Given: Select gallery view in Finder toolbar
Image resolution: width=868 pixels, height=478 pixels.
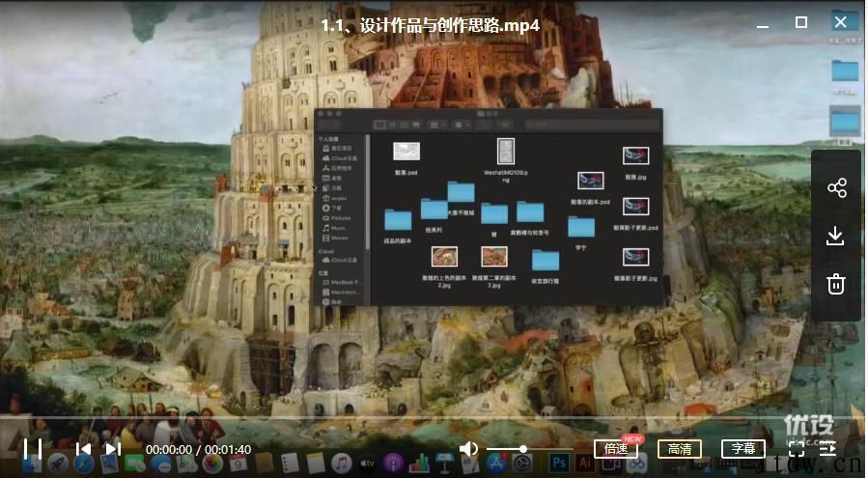Looking at the screenshot, I should tap(416, 126).
